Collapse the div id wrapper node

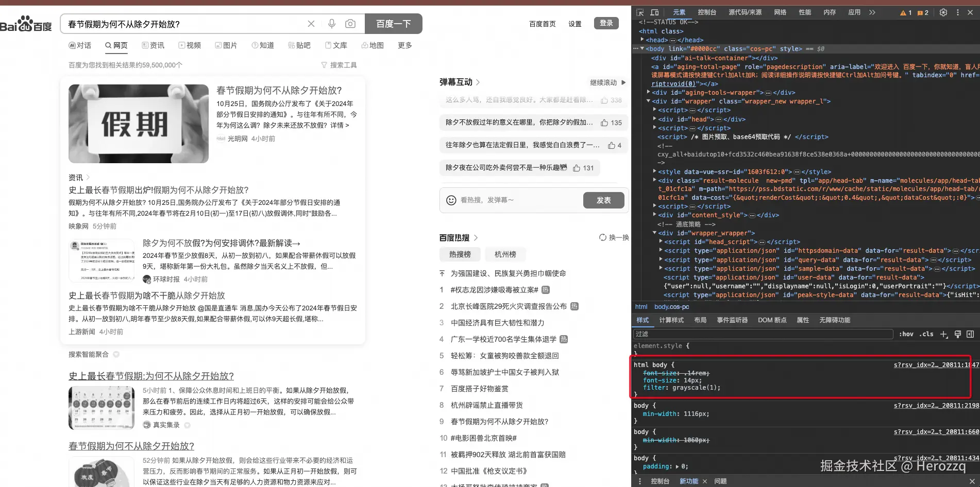pyautogui.click(x=648, y=101)
